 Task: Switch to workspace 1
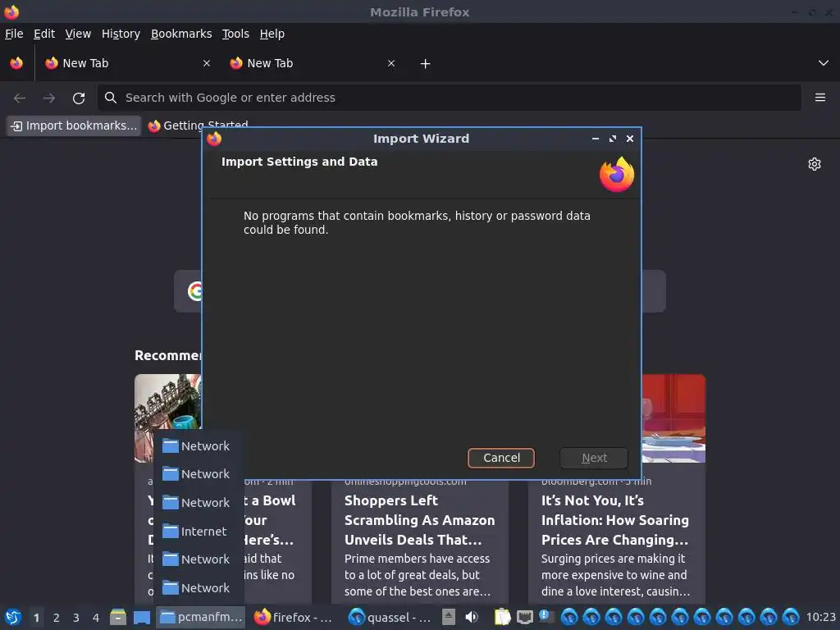pyautogui.click(x=36, y=618)
